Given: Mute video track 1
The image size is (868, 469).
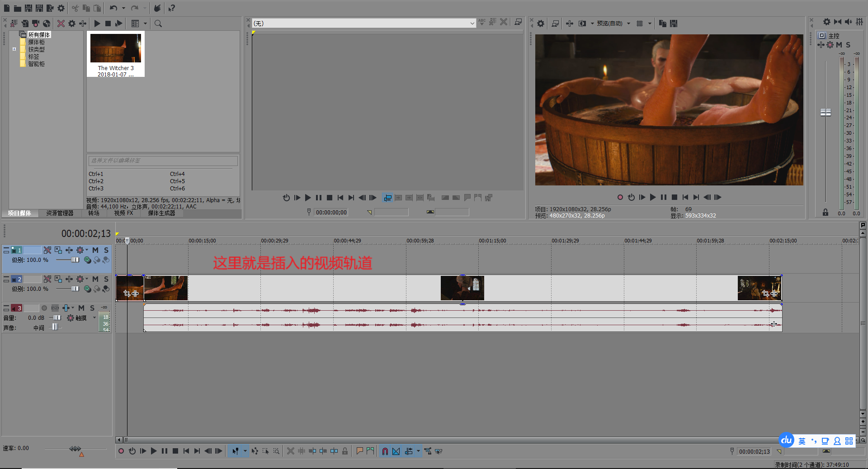Looking at the screenshot, I should tap(95, 250).
